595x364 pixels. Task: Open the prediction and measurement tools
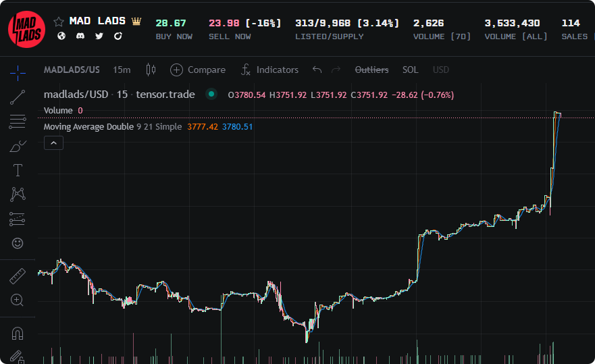(x=18, y=219)
